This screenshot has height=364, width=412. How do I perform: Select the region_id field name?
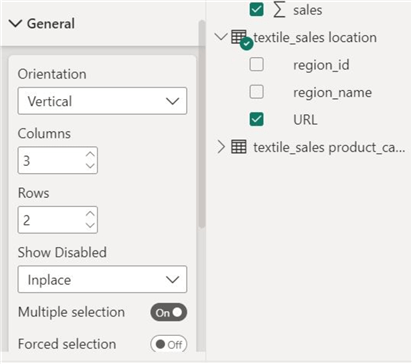tap(321, 65)
